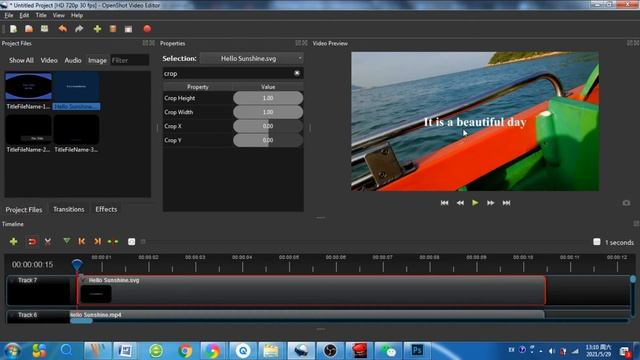Screen dimensions: 640x360
Task: Switch to the Effects tab
Action: tap(106, 209)
